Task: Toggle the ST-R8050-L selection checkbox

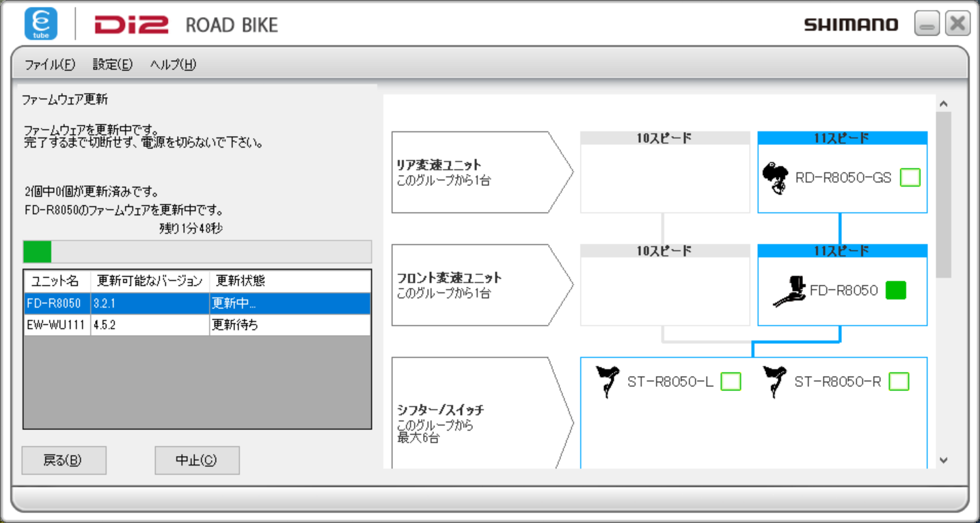Action: (x=731, y=381)
